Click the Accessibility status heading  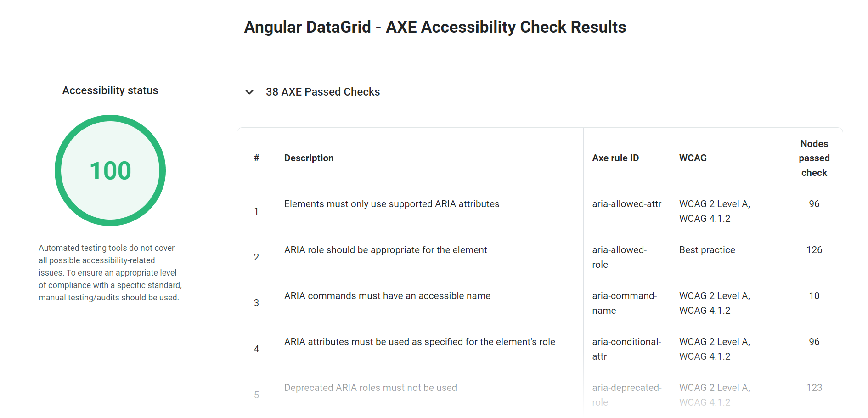110,90
